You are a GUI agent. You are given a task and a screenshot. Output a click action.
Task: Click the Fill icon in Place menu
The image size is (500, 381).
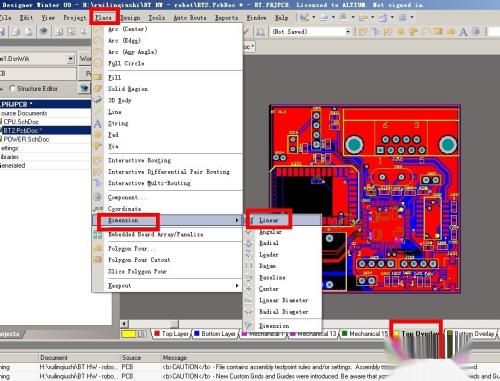pos(98,77)
